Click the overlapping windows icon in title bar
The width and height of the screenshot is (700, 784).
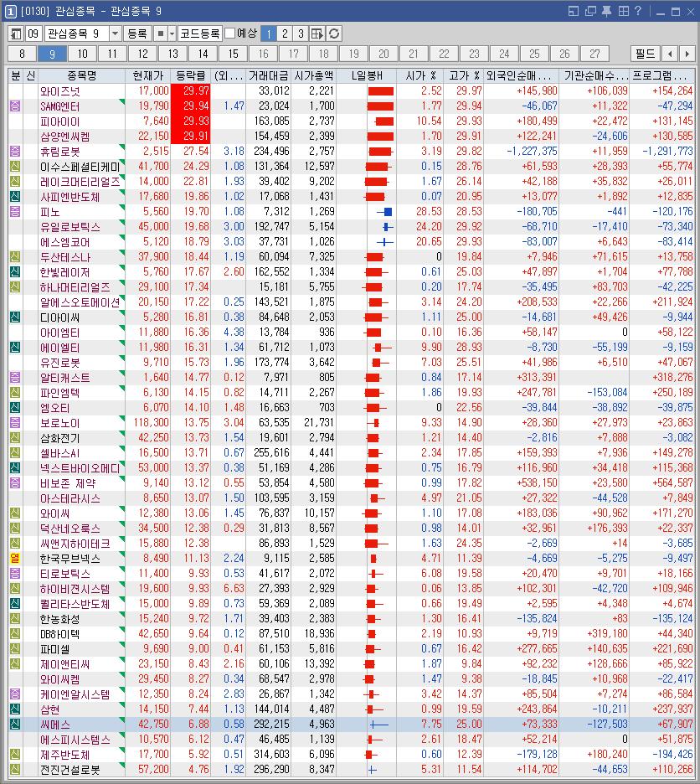pyautogui.click(x=590, y=11)
